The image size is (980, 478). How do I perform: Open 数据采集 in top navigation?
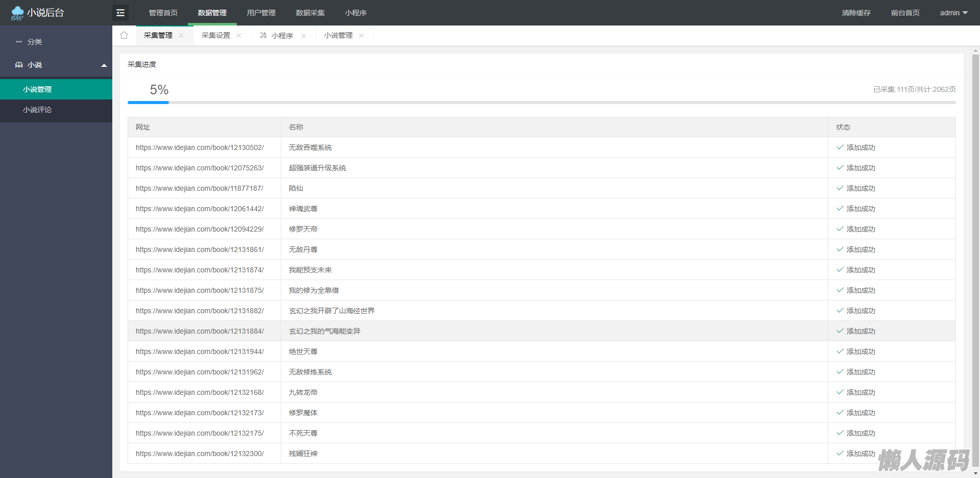coord(310,13)
